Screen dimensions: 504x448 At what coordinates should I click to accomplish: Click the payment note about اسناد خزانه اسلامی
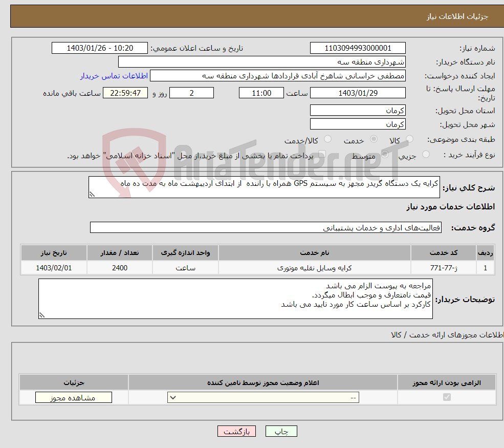[190, 156]
